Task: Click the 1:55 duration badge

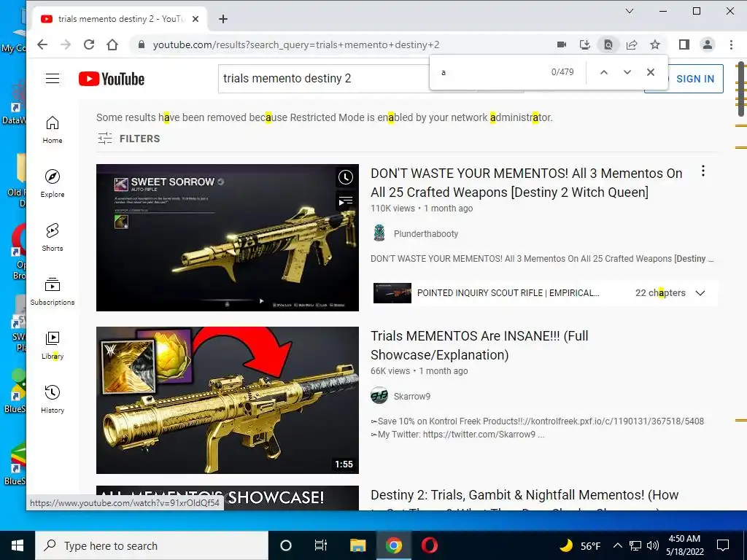Action: [x=344, y=464]
